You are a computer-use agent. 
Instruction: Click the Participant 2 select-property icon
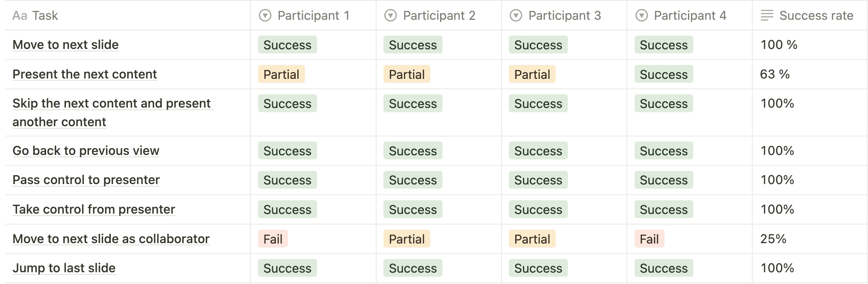click(x=390, y=16)
